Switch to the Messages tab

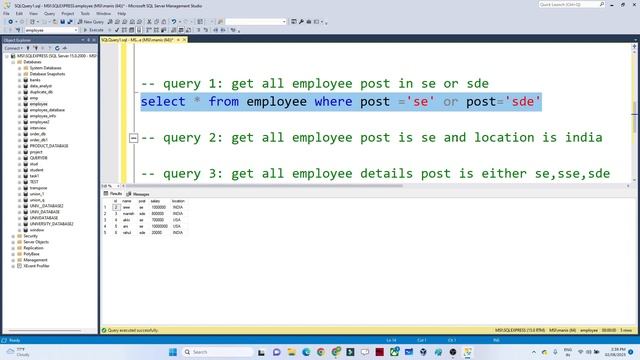pyautogui.click(x=138, y=194)
